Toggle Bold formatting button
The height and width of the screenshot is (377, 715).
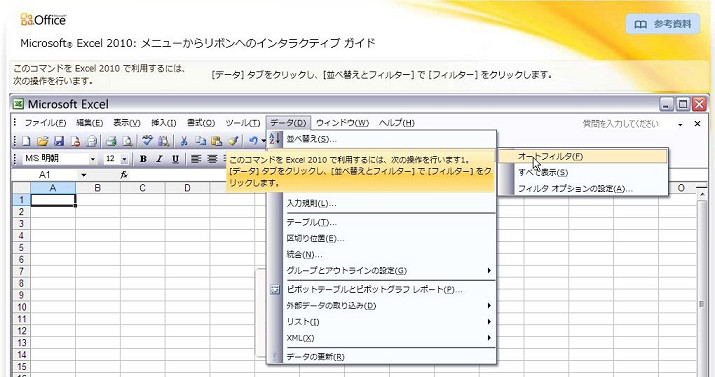point(143,159)
